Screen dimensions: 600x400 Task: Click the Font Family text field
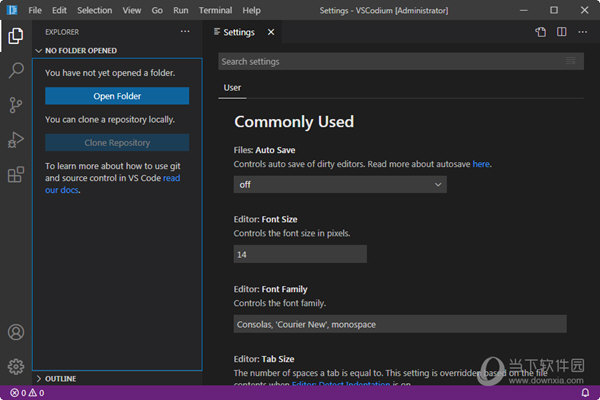(400, 324)
